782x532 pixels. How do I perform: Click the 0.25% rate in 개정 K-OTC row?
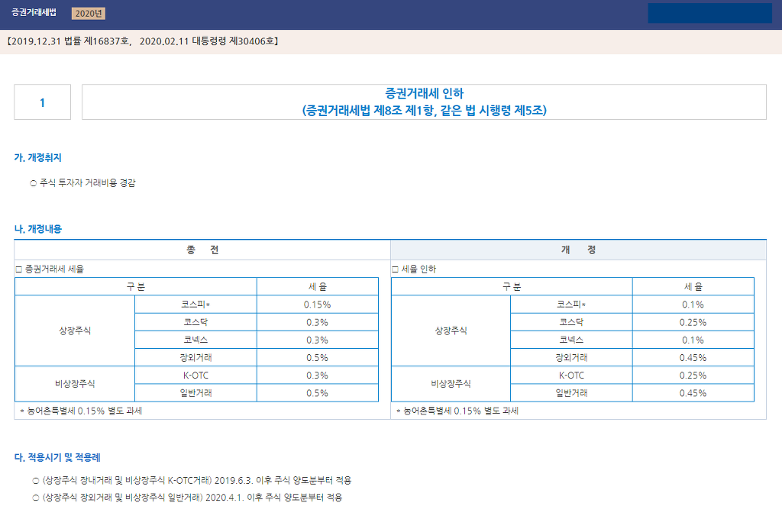pos(693,375)
